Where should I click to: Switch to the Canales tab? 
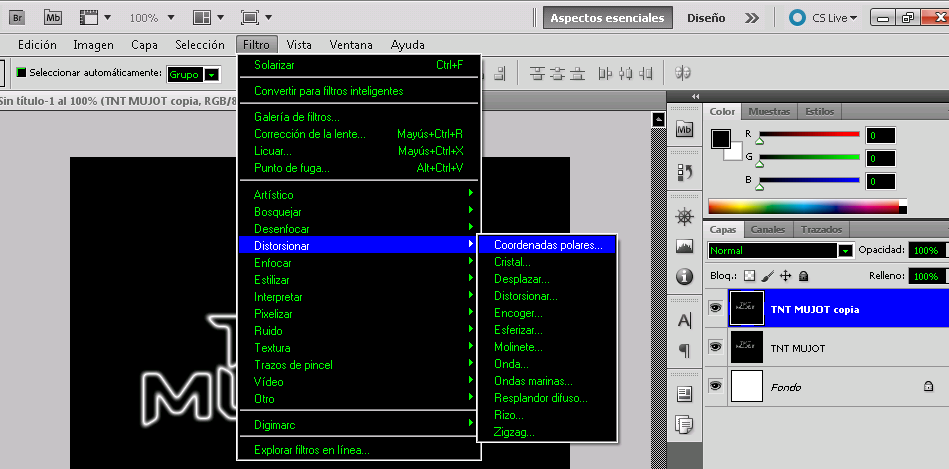point(768,229)
